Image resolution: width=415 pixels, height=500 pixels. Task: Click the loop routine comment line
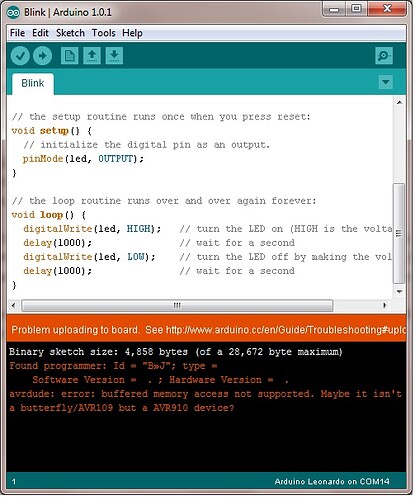click(x=164, y=201)
